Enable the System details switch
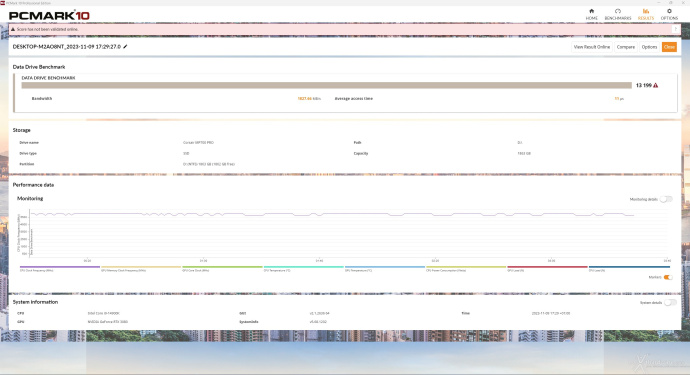The height and width of the screenshot is (375, 690). (x=670, y=302)
